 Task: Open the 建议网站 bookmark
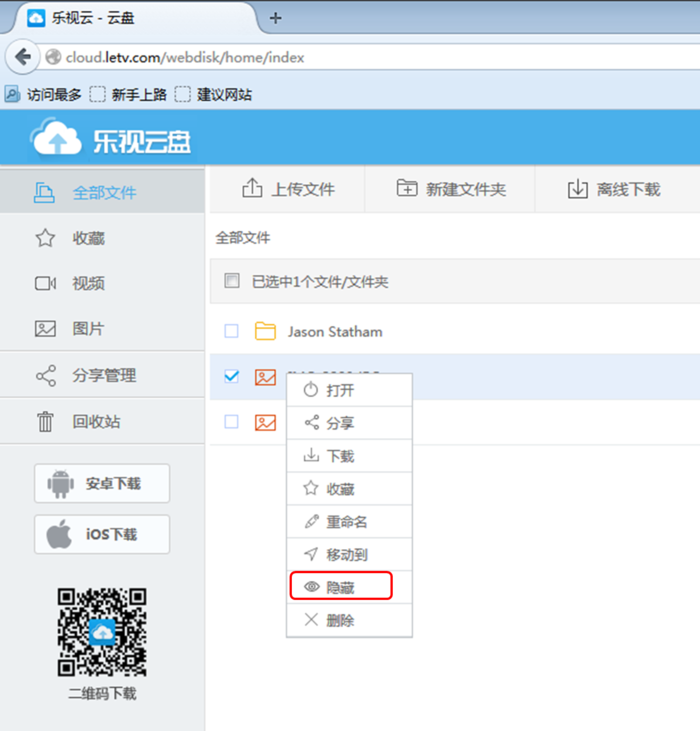(213, 95)
